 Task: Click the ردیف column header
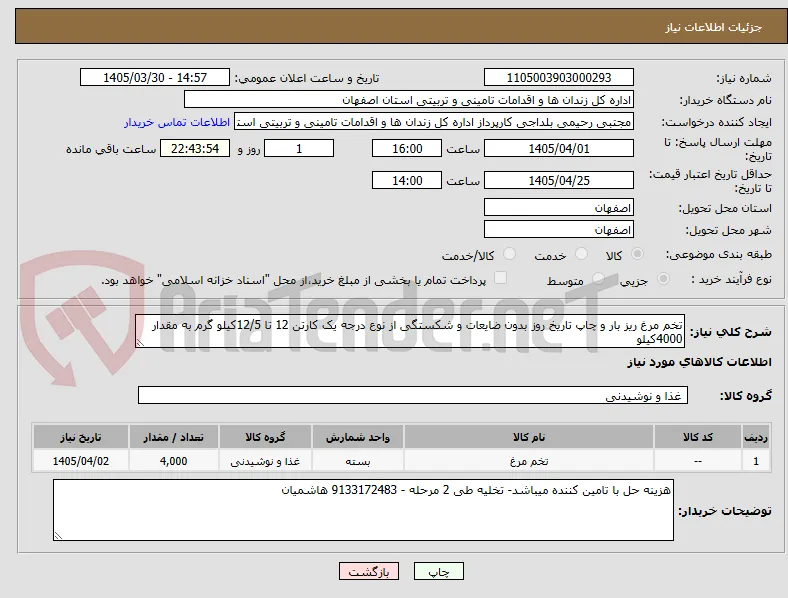(756, 437)
